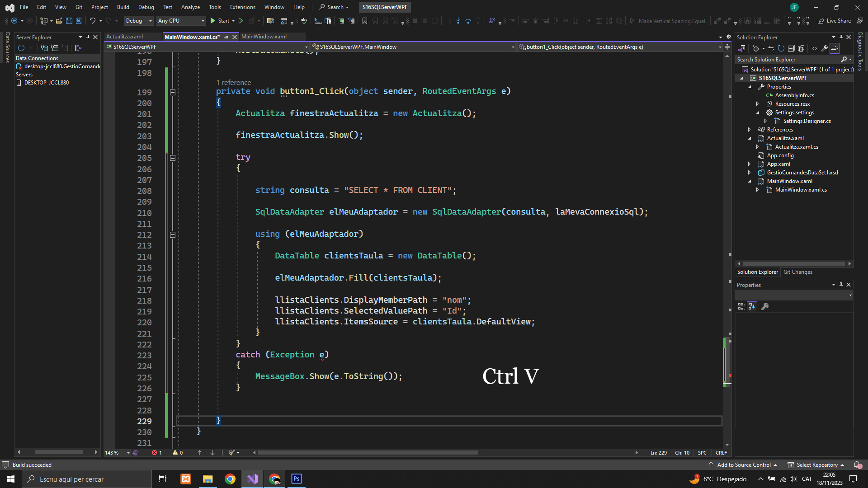This screenshot has height=488, width=868.
Task: Open the Debug configuration dropdown
Action: [x=138, y=21]
